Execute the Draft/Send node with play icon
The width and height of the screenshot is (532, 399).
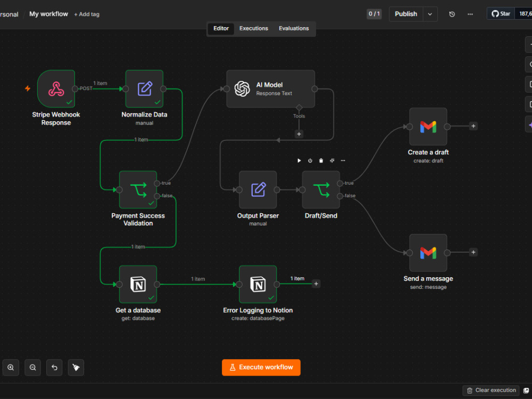(x=299, y=161)
